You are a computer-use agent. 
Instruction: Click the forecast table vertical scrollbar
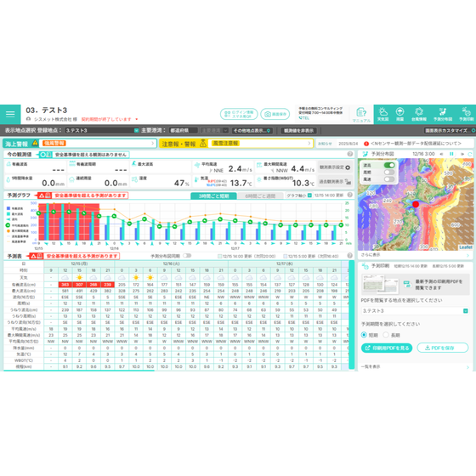click(x=351, y=314)
